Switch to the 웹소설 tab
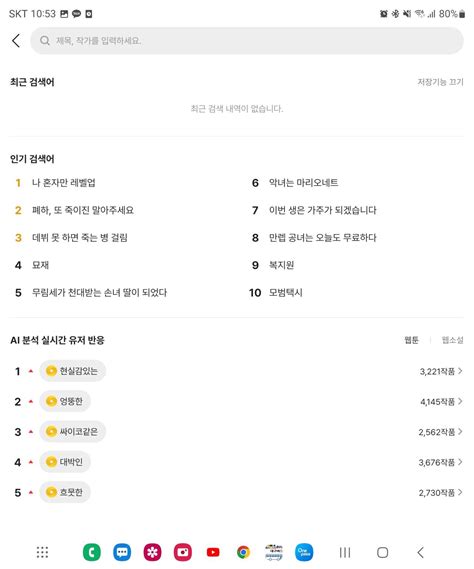The image size is (474, 569). pyautogui.click(x=452, y=340)
